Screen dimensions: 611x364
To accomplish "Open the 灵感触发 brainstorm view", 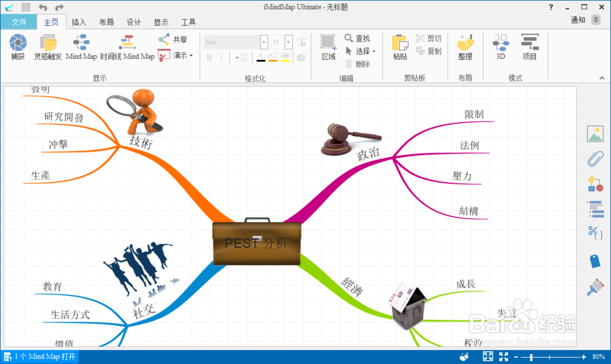I will [48, 46].
